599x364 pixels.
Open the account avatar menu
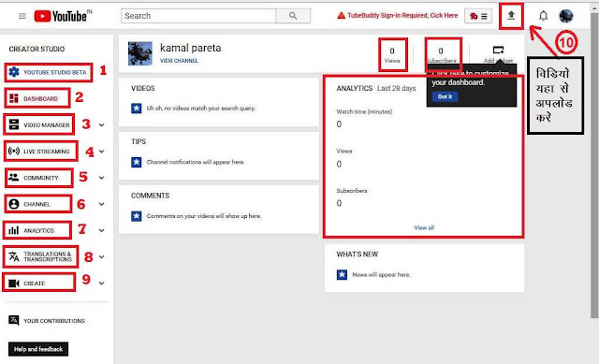pyautogui.click(x=566, y=16)
